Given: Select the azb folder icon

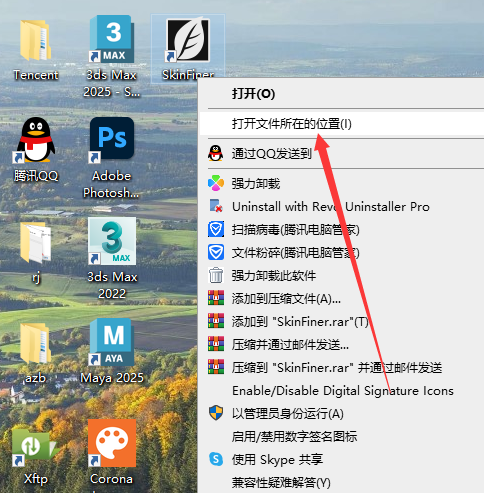Looking at the screenshot, I should tap(36, 343).
